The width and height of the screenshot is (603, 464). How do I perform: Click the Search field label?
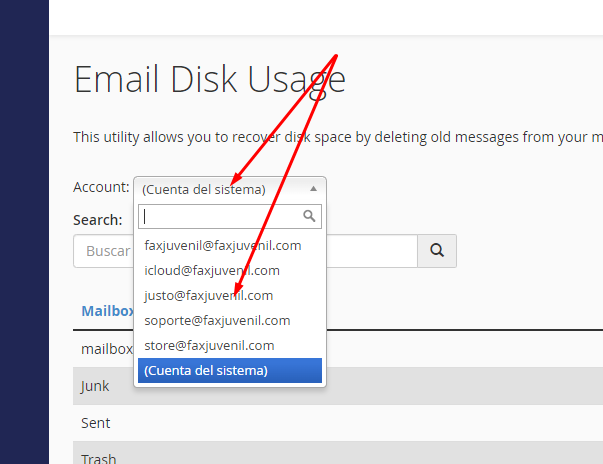pyautogui.click(x=98, y=220)
